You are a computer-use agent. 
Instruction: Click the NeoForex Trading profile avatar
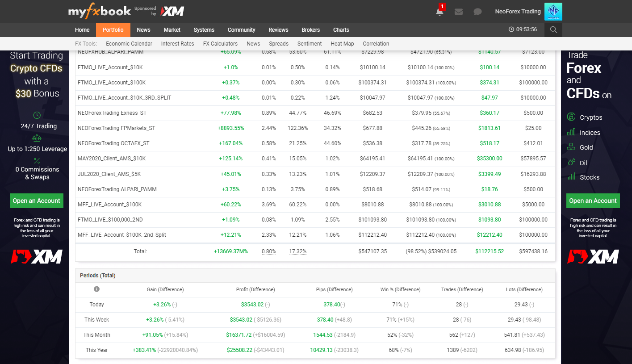(553, 12)
